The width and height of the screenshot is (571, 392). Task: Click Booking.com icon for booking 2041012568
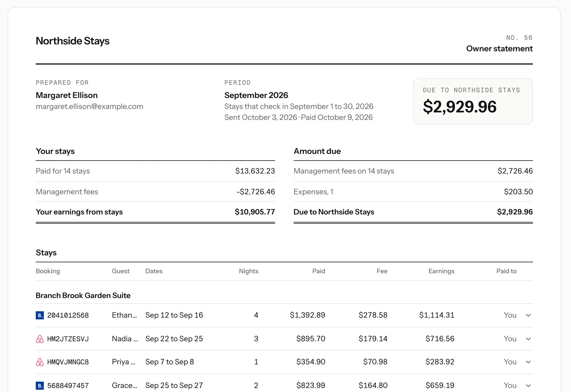(40, 315)
